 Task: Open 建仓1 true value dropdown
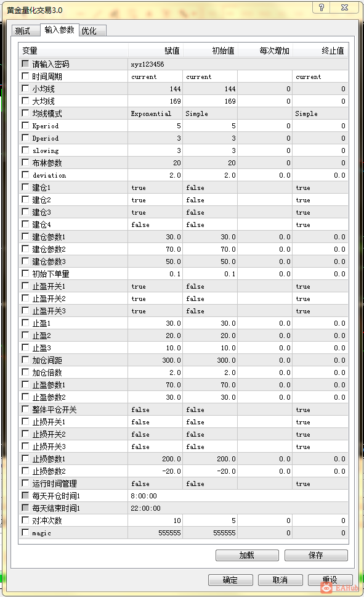(155, 187)
